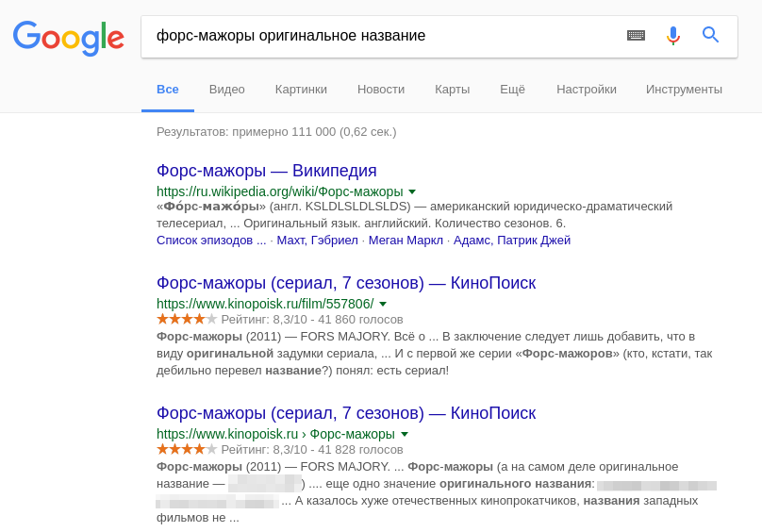
Task: Switch to the Видео tab
Action: point(227,90)
